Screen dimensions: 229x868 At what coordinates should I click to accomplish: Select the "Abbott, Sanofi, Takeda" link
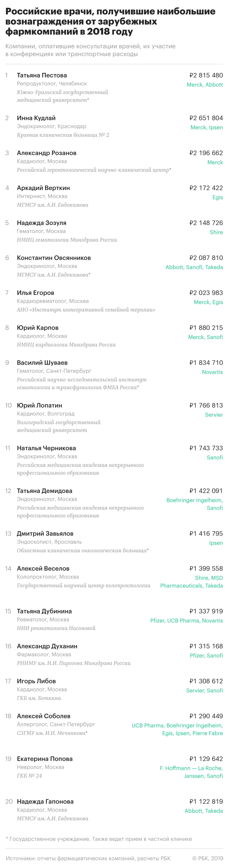click(194, 267)
